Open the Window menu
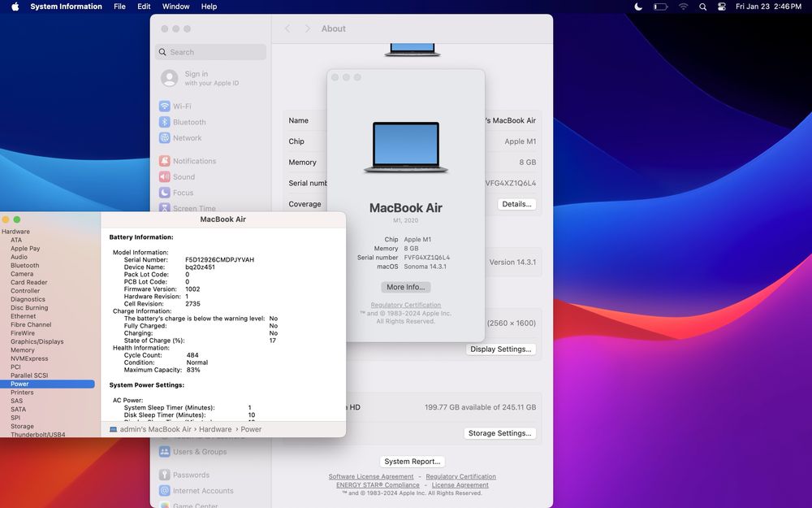This screenshot has width=812, height=508. click(175, 7)
